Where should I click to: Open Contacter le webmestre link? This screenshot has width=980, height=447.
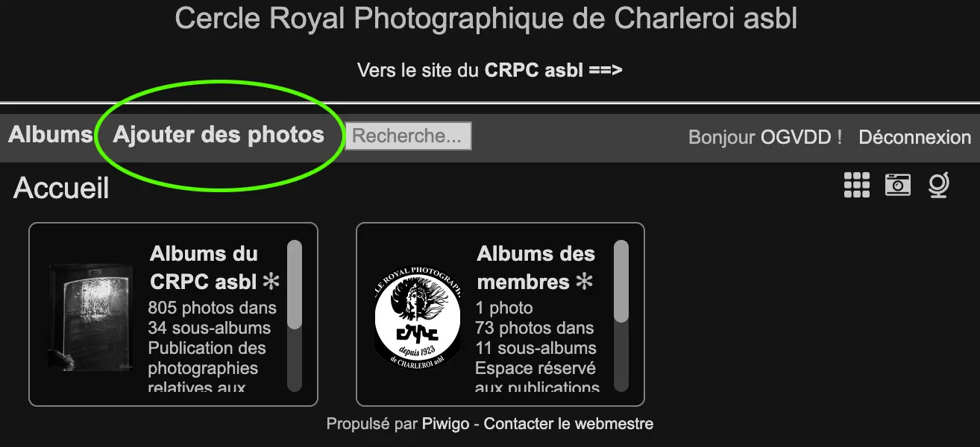(568, 424)
